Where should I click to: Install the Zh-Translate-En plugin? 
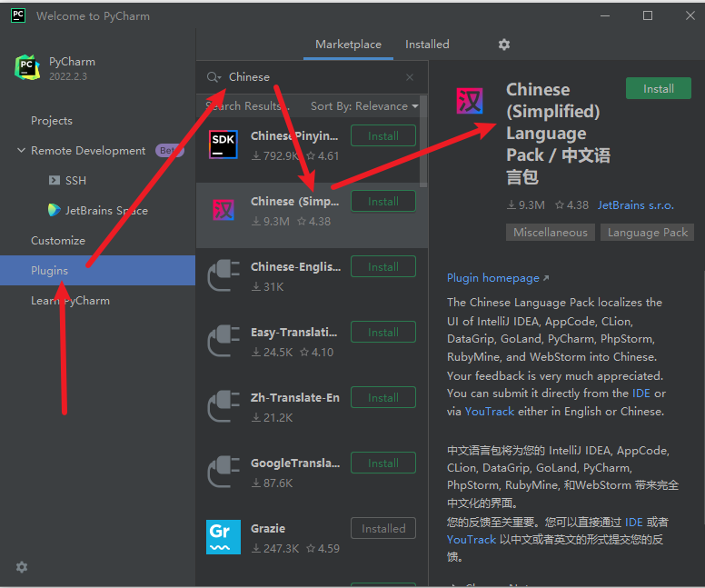383,398
